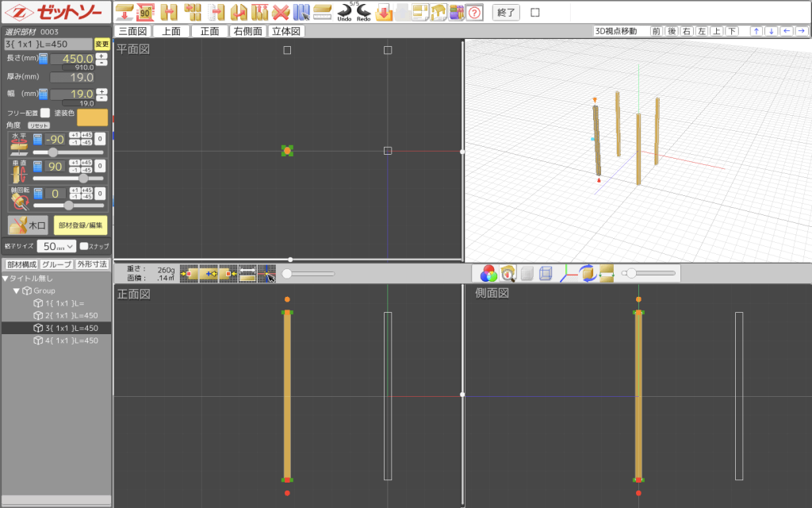Collapse the タイトル無し tree root
812x508 pixels.
click(x=6, y=279)
